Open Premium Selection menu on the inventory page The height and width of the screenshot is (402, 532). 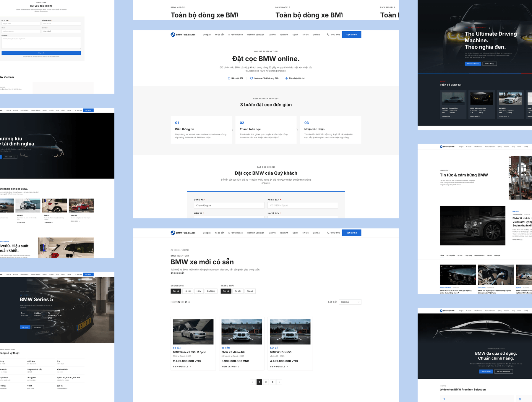point(256,233)
